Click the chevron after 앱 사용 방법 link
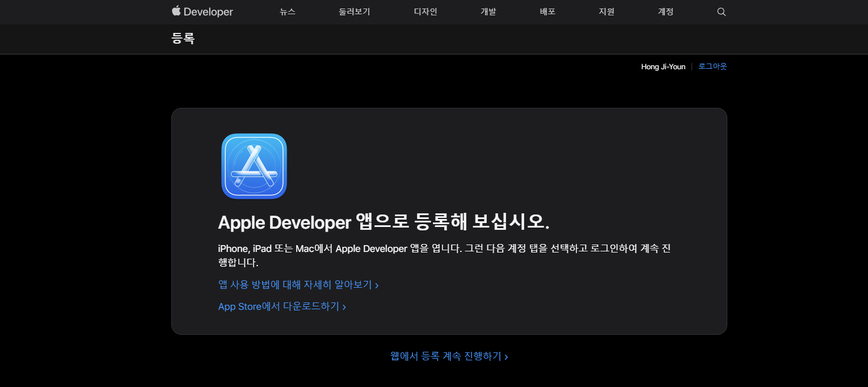 point(378,285)
